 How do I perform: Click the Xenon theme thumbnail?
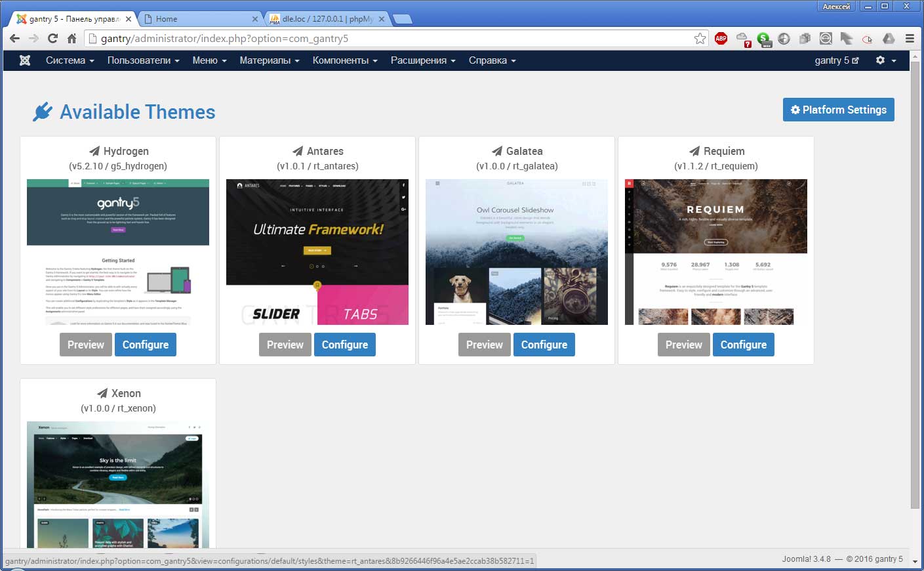[118, 484]
